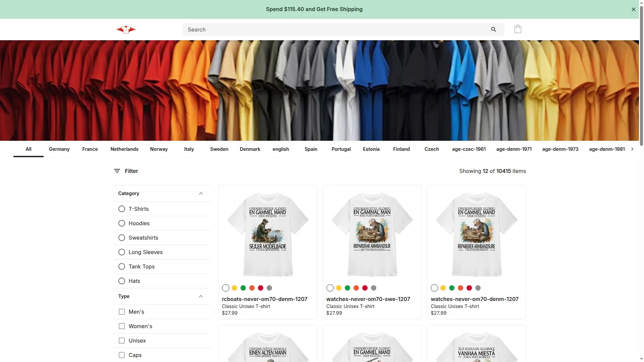
Task: Pick yellow swatch on rcboats-never-om70-denm-1207
Action: 234,288
